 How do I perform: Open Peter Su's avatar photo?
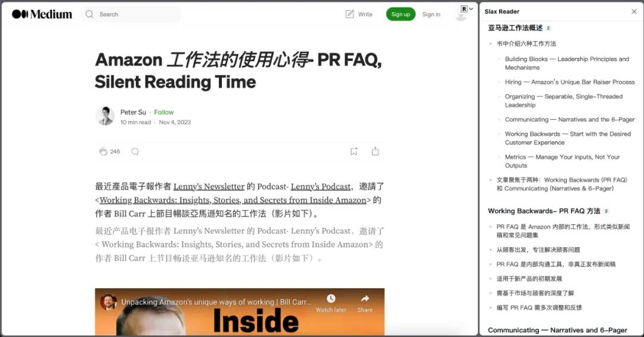(x=105, y=116)
